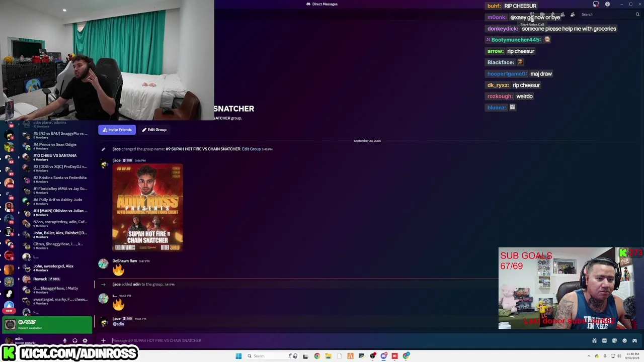
Task: Click the Edit Group button
Action: point(154,130)
